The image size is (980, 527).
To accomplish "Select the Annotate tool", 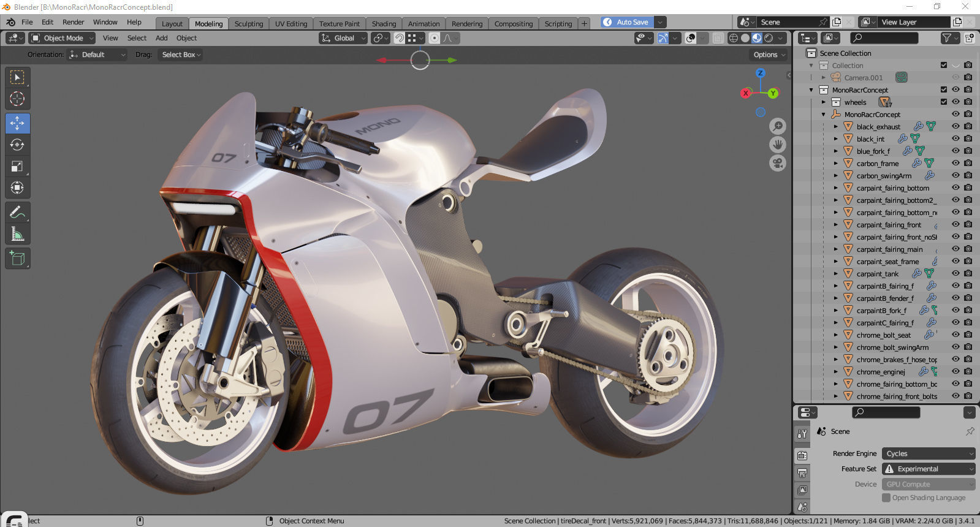I will click(17, 213).
